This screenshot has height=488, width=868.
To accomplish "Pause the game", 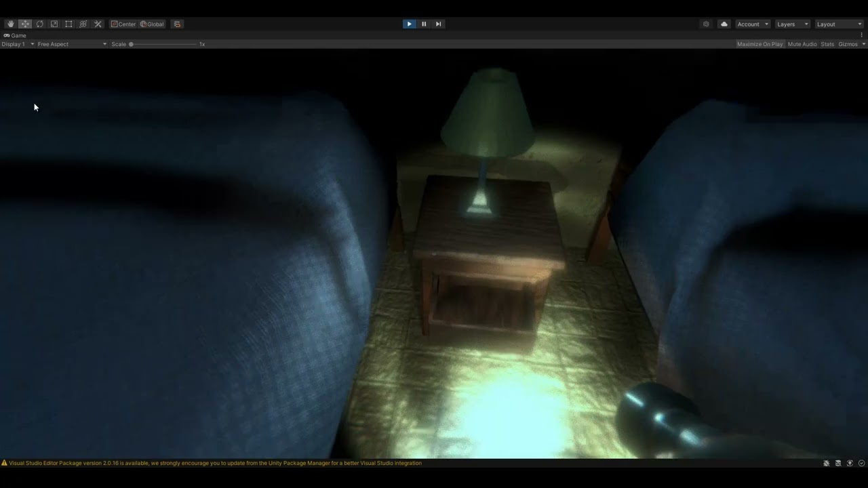I will [x=424, y=24].
